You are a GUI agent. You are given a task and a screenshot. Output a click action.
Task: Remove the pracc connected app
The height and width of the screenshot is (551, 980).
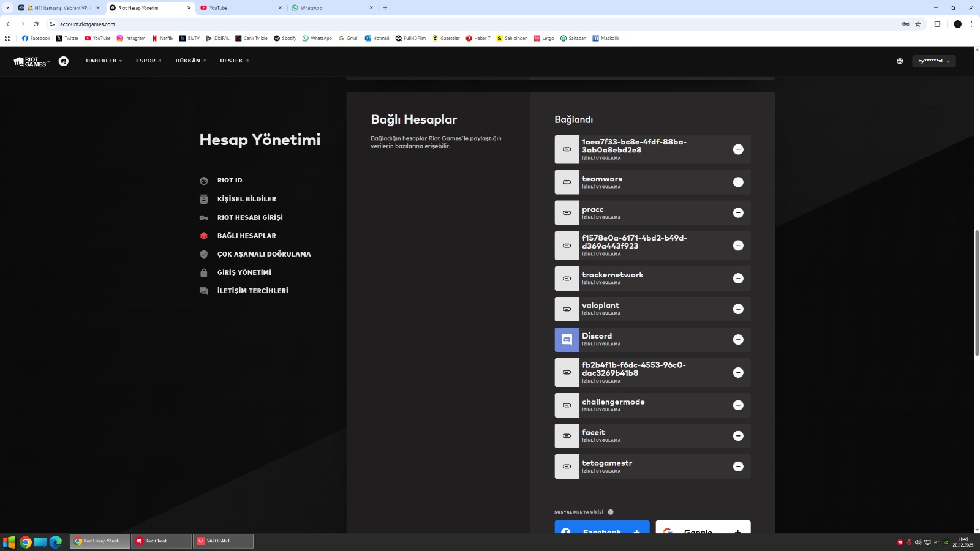click(x=738, y=212)
